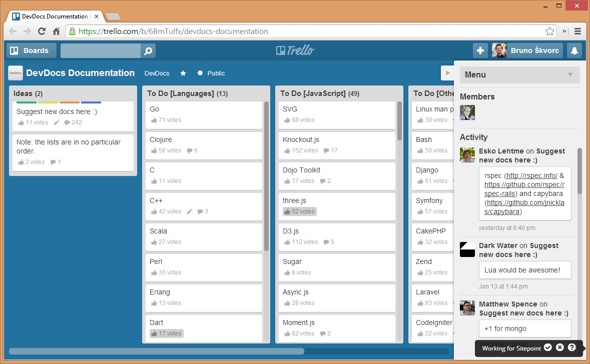The width and height of the screenshot is (590, 364).
Task: Click thumbs-up icon on Laravel card
Action: pos(420,303)
